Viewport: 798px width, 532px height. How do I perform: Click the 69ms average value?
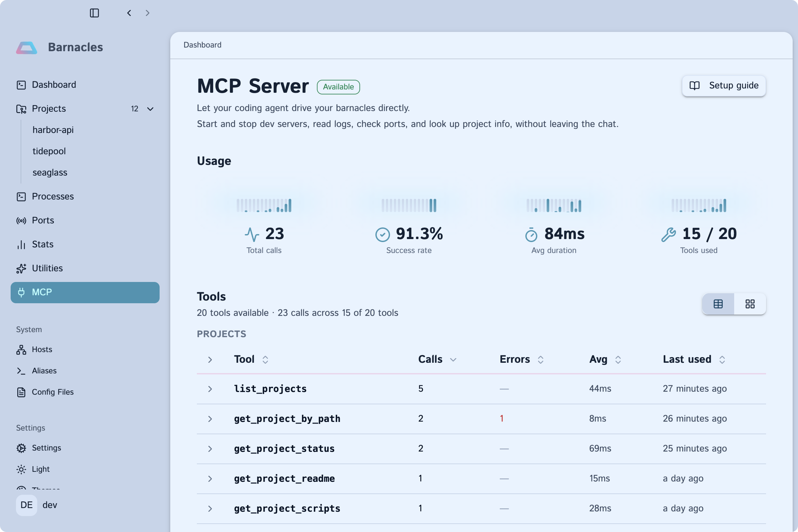(x=600, y=449)
